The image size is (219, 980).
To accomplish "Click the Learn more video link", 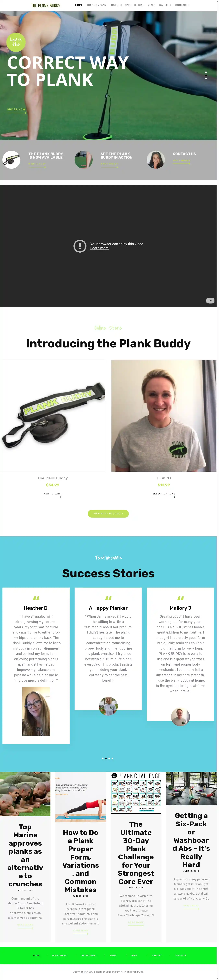I will point(99,248).
